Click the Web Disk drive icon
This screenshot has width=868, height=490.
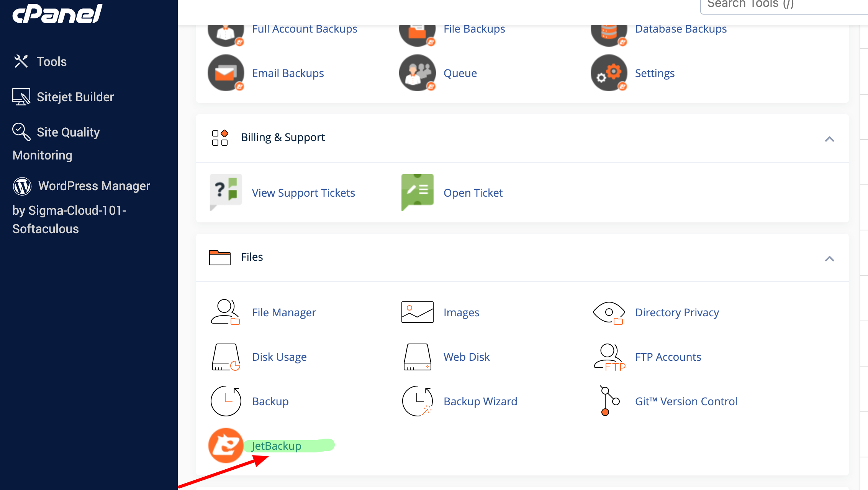click(418, 357)
